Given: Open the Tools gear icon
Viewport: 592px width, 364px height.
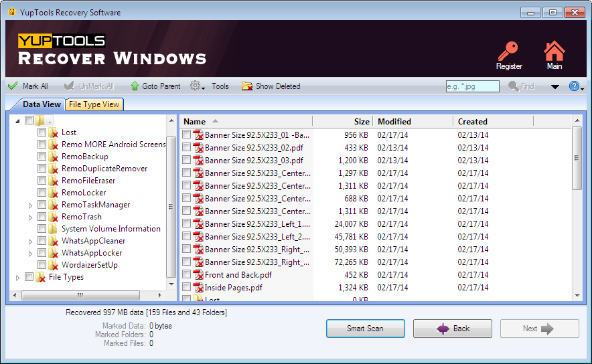Looking at the screenshot, I should [195, 86].
